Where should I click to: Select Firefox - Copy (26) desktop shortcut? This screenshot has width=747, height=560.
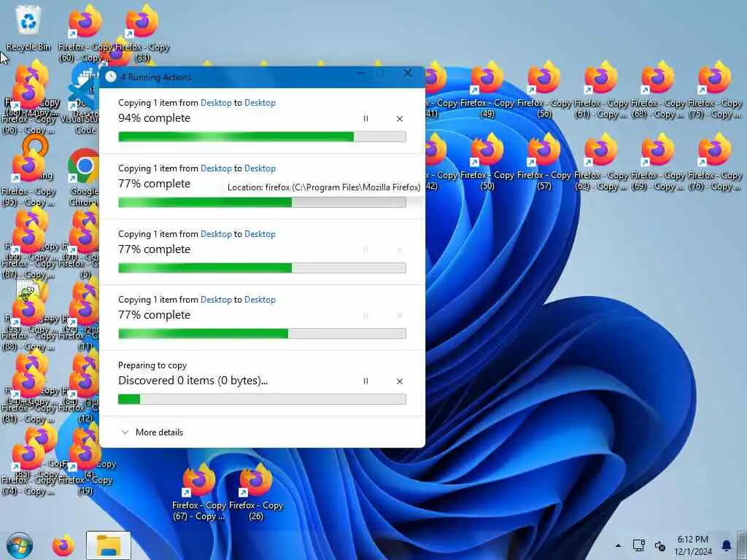pos(256,492)
